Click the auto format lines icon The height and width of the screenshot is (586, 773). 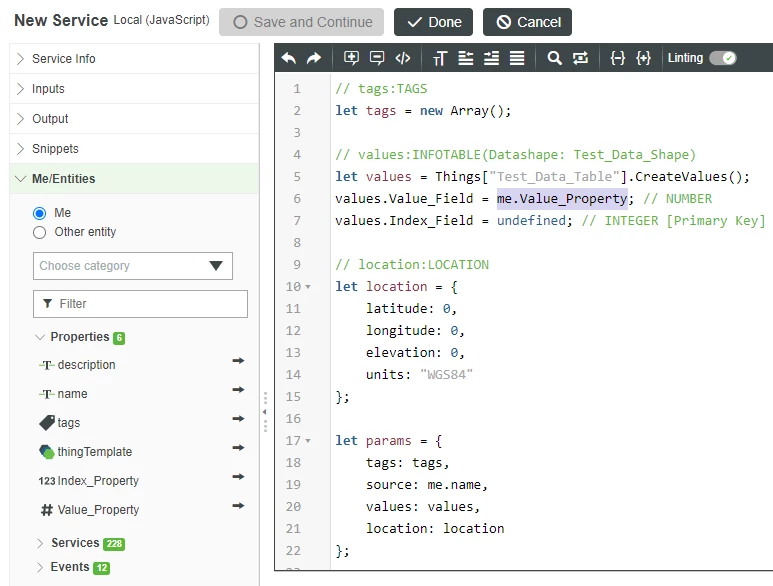coord(517,58)
